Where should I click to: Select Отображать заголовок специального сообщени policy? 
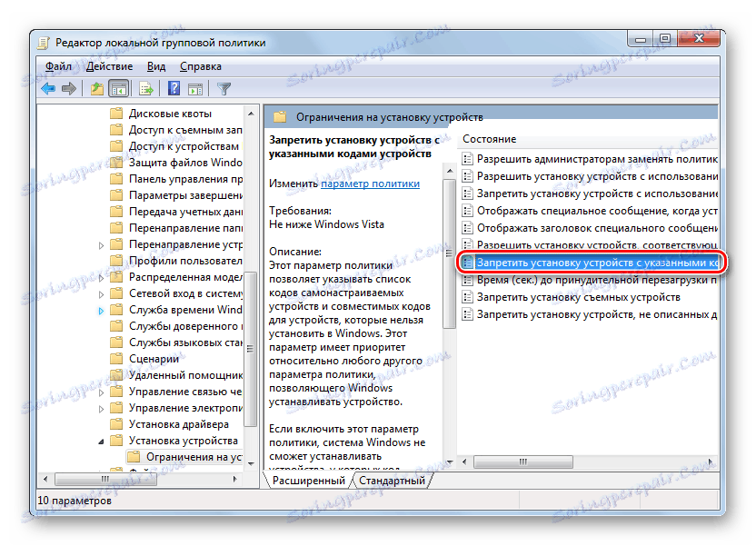pos(597,228)
